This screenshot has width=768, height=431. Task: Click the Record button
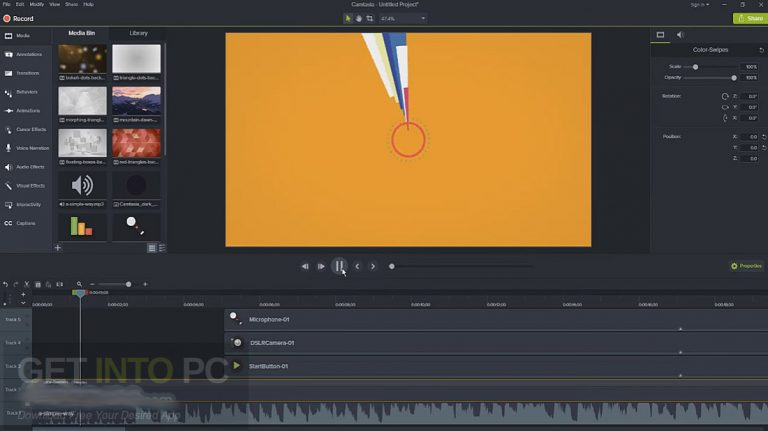point(19,19)
